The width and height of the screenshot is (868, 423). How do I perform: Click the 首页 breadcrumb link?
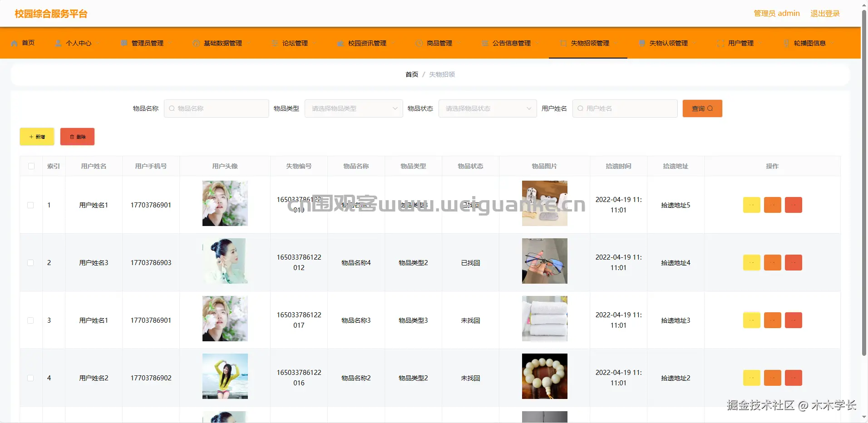click(411, 74)
